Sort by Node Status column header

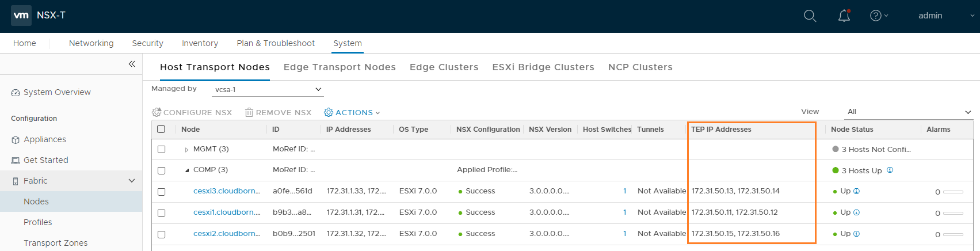(852, 130)
